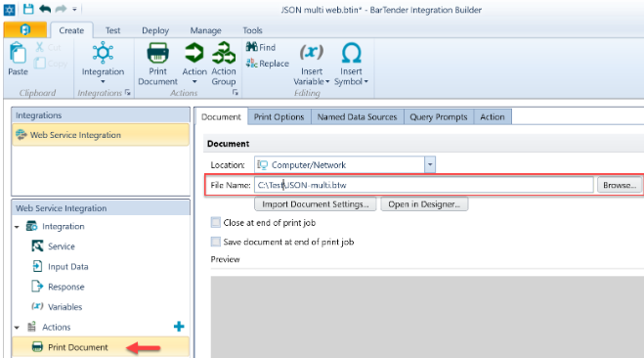The image size is (644, 358).
Task: Click the Insert Symbol omega icon
Action: [x=352, y=53]
